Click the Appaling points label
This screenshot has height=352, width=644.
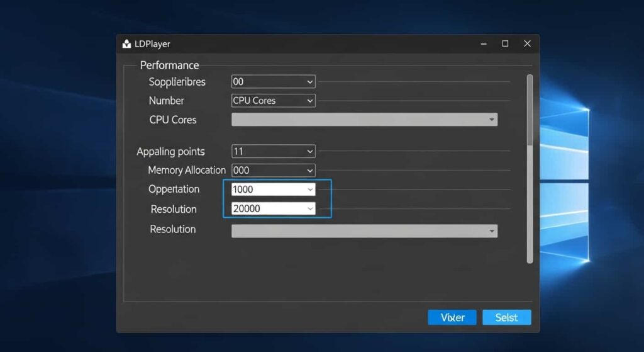click(170, 152)
